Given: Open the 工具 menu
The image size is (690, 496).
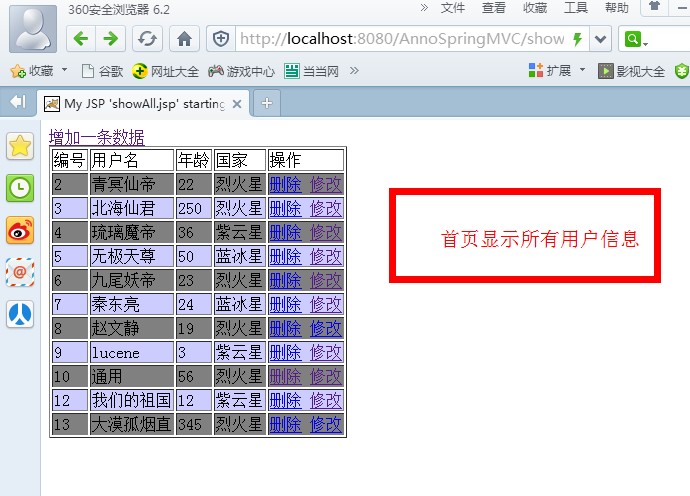Looking at the screenshot, I should [x=576, y=7].
